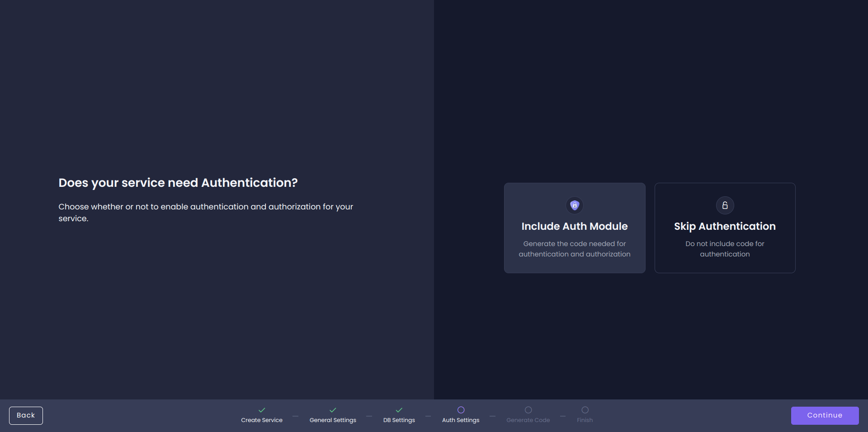Navigate to the Create Service step
The width and height of the screenshot is (868, 432).
pyautogui.click(x=261, y=420)
